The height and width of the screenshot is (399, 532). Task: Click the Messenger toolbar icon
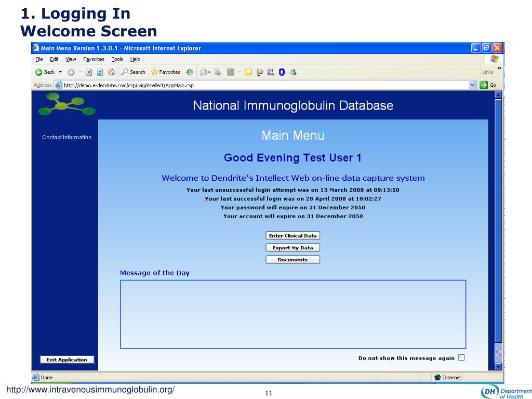coord(293,72)
